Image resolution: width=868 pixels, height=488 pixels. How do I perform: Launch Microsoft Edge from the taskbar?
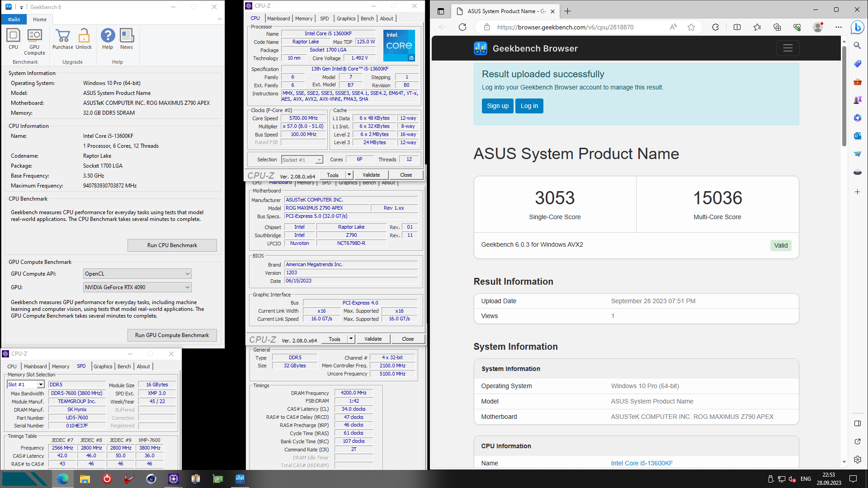point(62,479)
